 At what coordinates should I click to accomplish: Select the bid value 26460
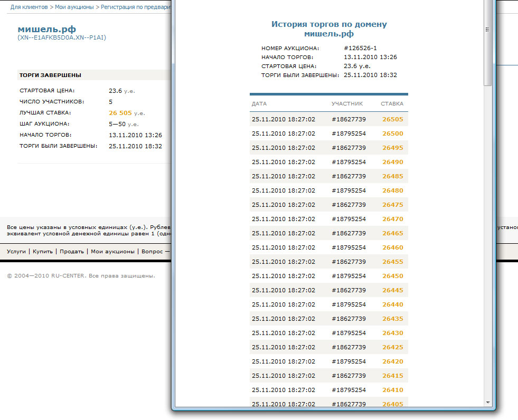(x=393, y=247)
